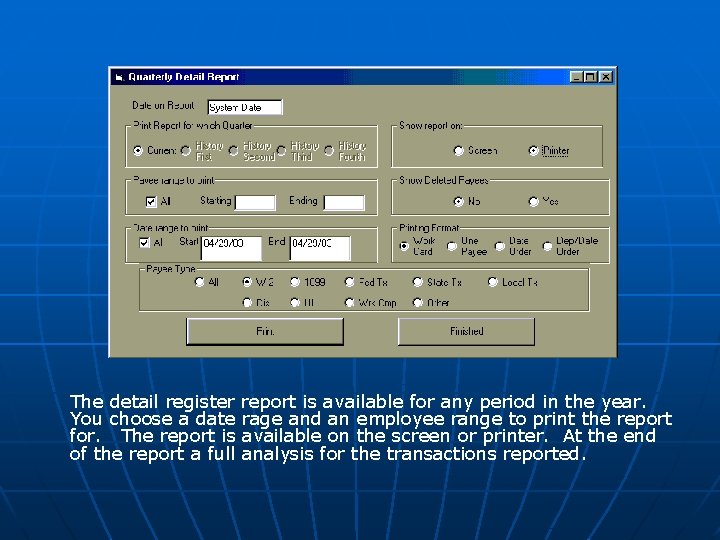Click the Finished button
Image resolution: width=720 pixels, height=540 pixels.
pyautogui.click(x=467, y=331)
